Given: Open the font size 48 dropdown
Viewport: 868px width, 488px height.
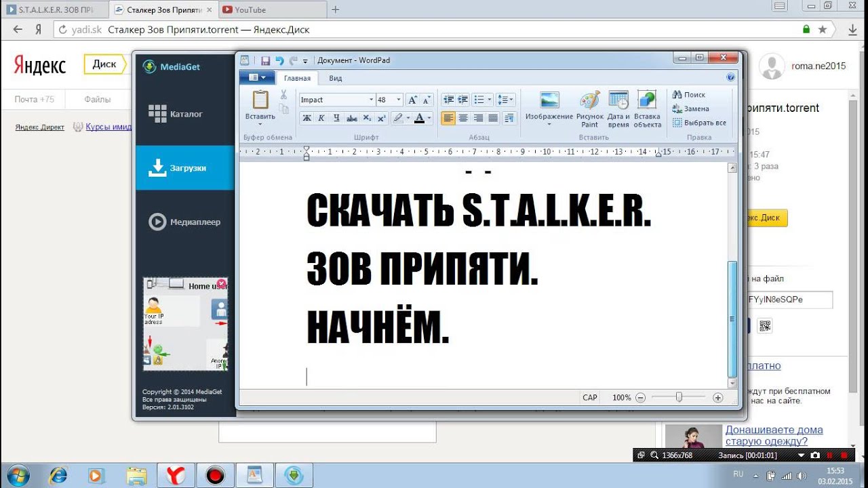Looking at the screenshot, I should tap(399, 100).
